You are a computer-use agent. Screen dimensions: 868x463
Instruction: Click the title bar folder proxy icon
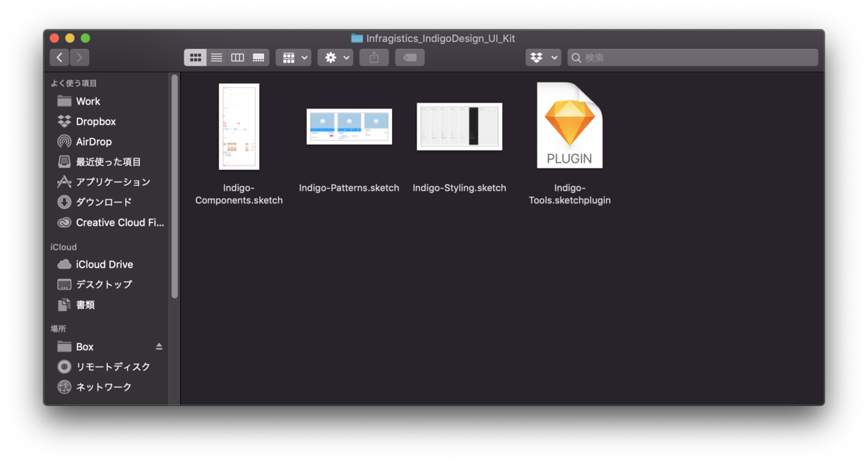click(357, 38)
